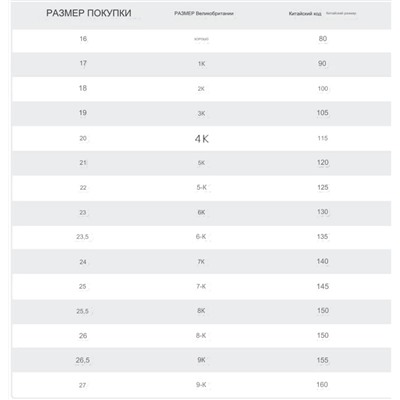This screenshot has height=400, width=400.
Task: Select Chinese code 155 cell
Action: pos(322,360)
